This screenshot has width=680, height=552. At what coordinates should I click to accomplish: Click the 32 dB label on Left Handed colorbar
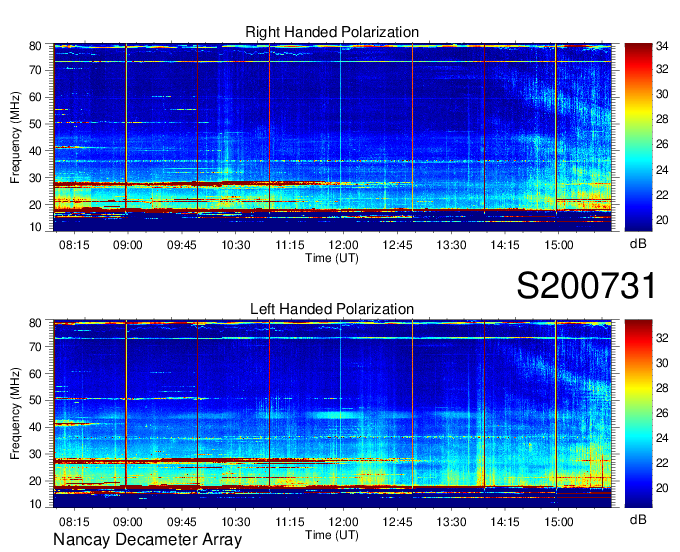coord(662,338)
